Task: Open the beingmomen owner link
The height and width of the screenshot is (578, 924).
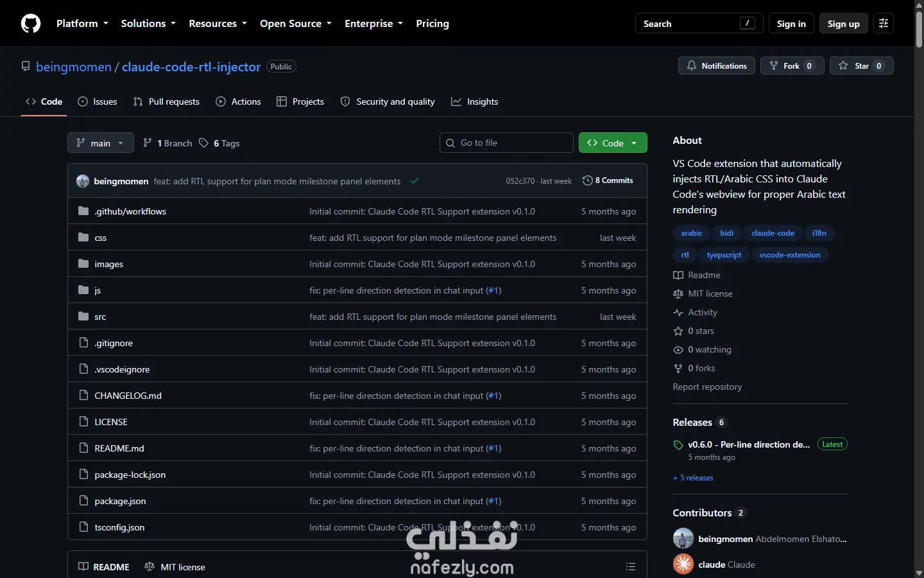Action: click(74, 67)
